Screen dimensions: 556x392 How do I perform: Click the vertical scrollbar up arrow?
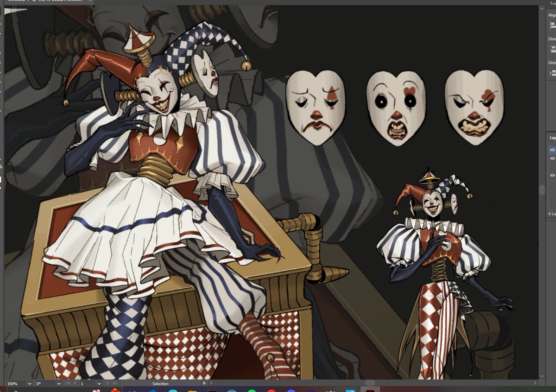coord(542,9)
